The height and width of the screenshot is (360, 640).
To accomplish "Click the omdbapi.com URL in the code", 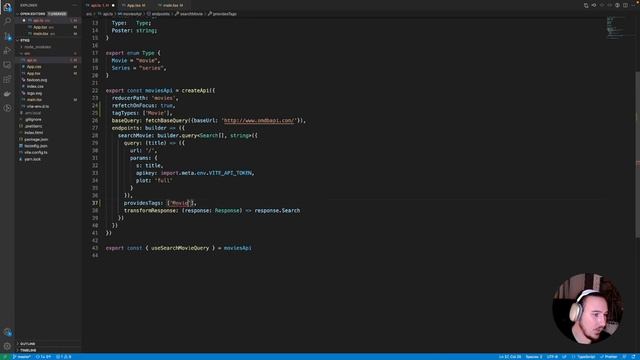I will click(259, 120).
